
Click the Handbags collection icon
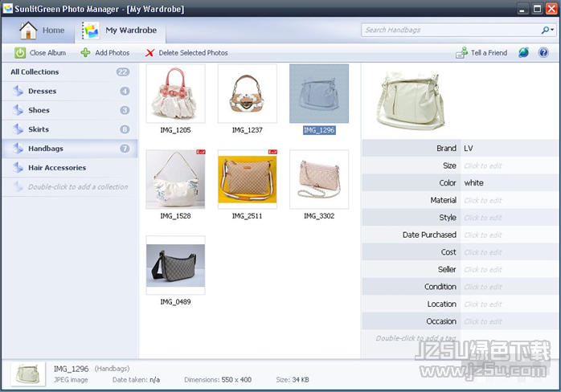18,148
